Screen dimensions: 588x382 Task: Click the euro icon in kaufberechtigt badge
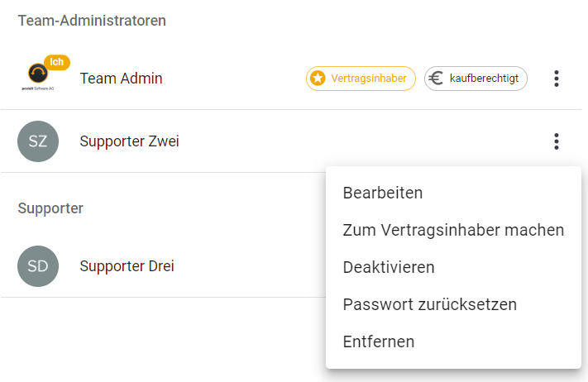(436, 79)
